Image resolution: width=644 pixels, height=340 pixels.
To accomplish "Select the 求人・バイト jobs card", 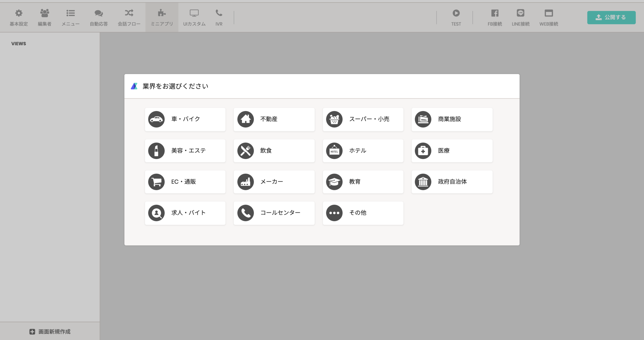I will (x=185, y=213).
